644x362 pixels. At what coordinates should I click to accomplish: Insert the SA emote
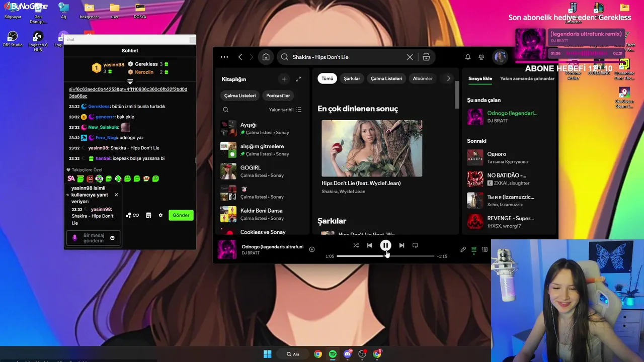(71, 178)
